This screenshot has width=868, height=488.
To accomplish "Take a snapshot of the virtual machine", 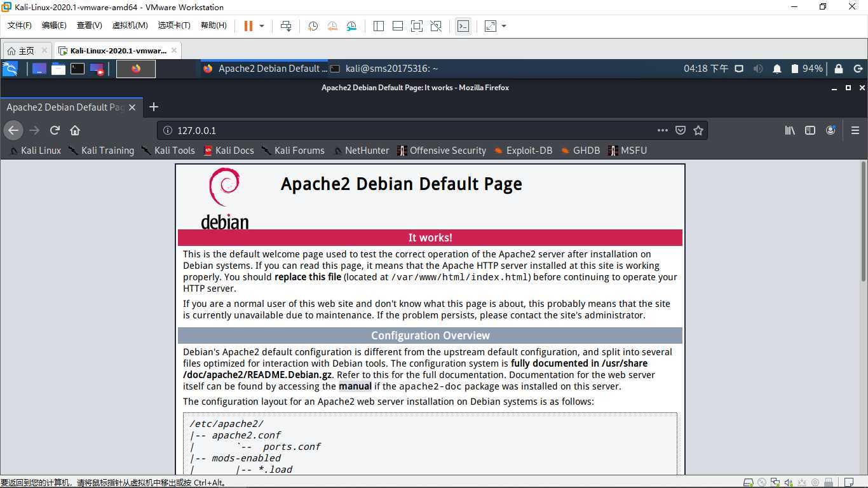I will [313, 26].
